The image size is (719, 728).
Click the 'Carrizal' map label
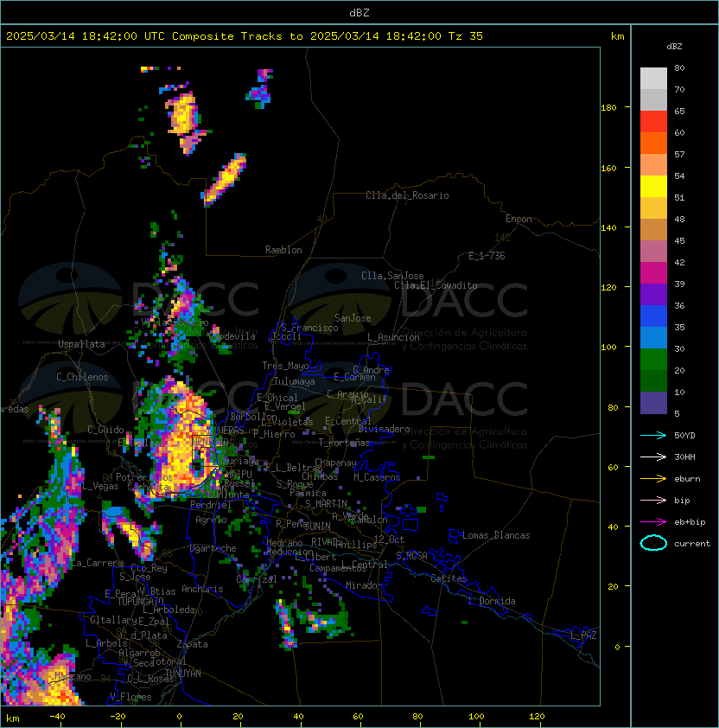pos(257,579)
